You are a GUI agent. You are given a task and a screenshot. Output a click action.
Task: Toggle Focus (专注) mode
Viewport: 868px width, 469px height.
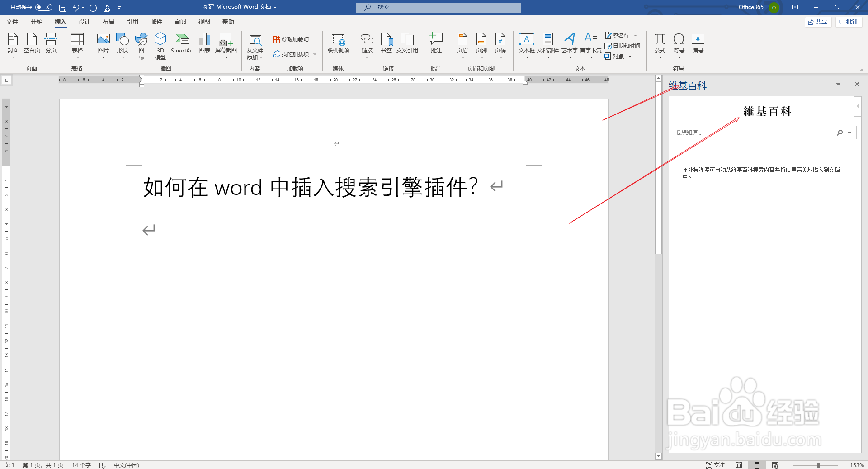point(715,465)
